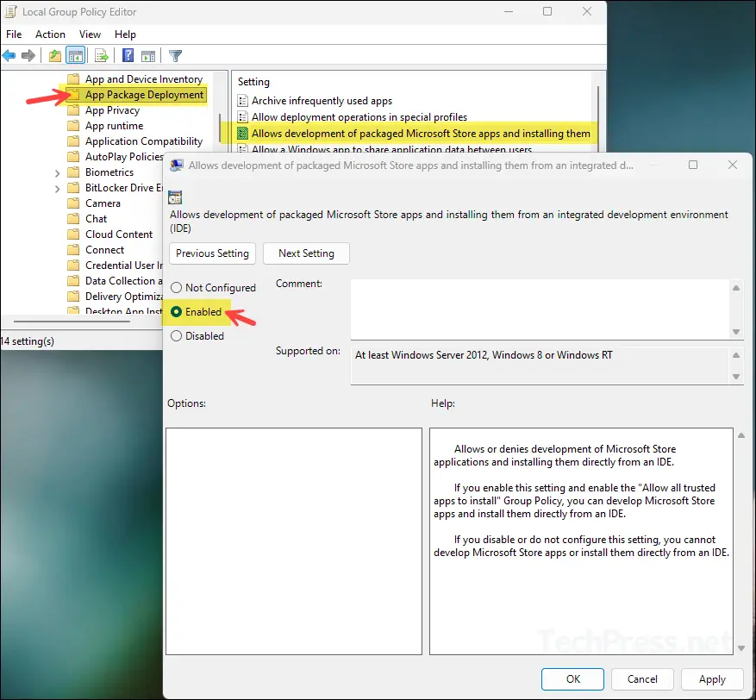
Task: Open the Action menu
Action: tap(50, 34)
